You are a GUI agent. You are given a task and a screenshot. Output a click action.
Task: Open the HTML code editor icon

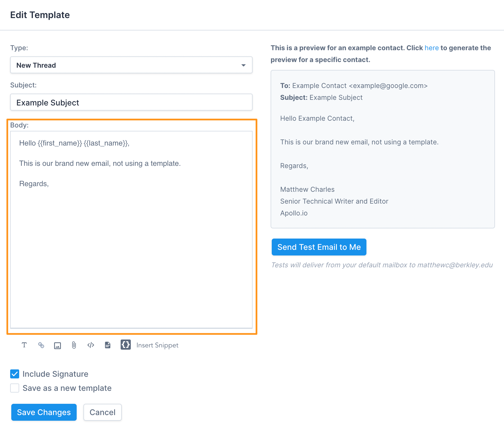[90, 345]
